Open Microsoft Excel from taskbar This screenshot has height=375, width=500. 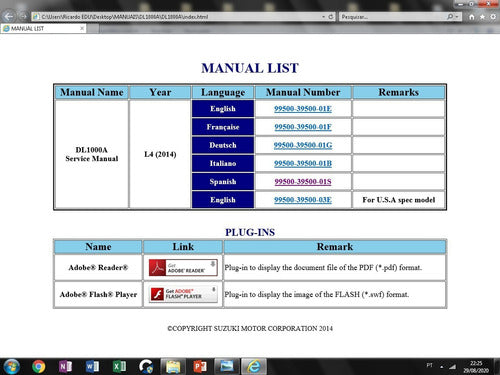pyautogui.click(x=119, y=367)
